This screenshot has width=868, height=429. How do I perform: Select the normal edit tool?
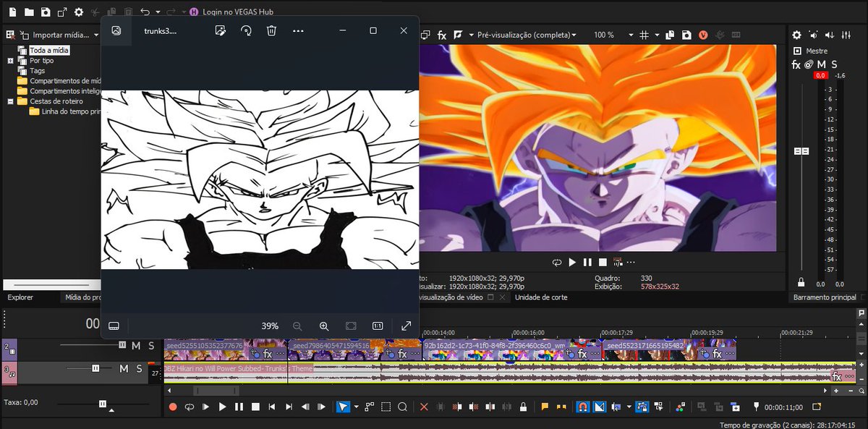341,407
